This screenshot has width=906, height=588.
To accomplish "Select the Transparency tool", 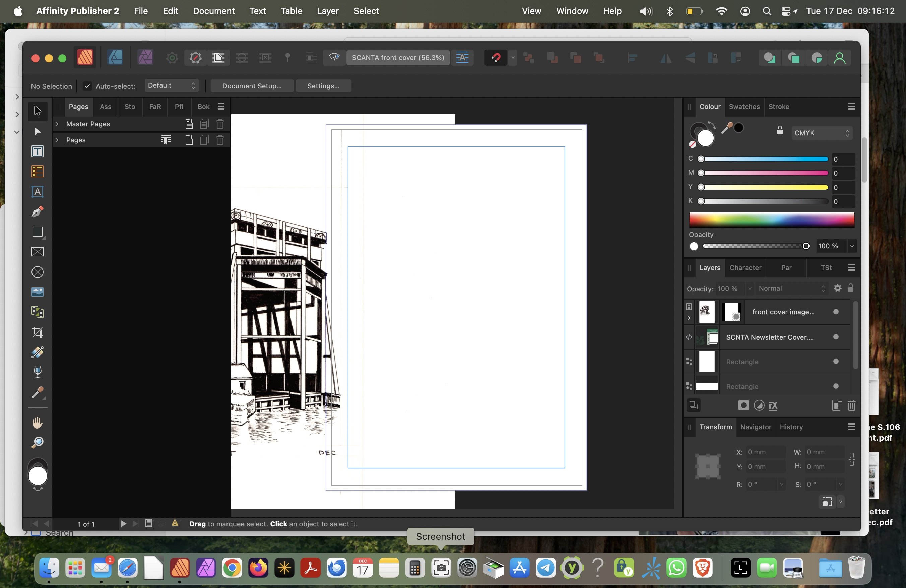I will tap(37, 372).
